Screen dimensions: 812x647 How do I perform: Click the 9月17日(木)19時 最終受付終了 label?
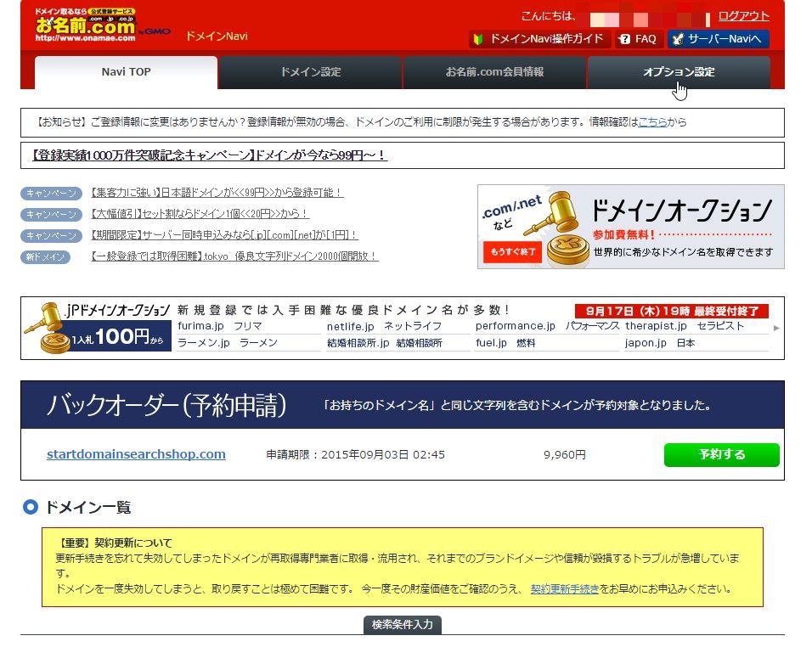click(672, 311)
